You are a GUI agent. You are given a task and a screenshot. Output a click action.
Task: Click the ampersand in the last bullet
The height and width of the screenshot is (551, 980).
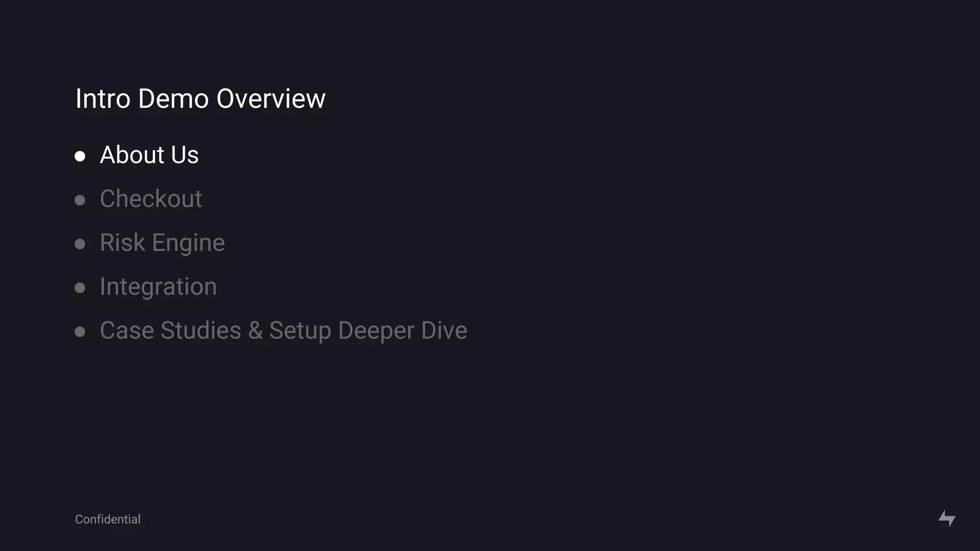pyautogui.click(x=255, y=331)
